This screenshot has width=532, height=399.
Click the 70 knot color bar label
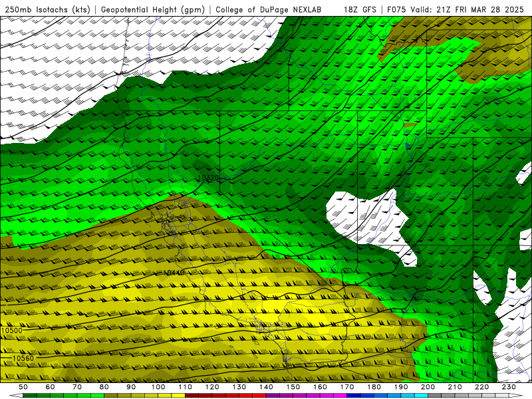[77, 387]
